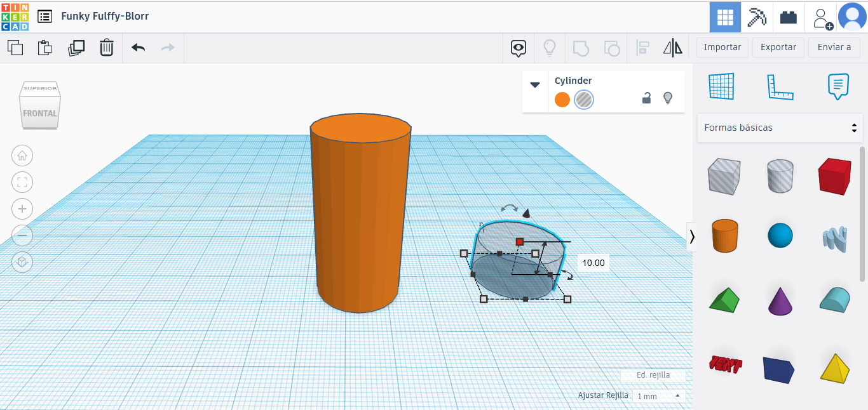The width and height of the screenshot is (868, 410).
Task: Click the view cube SUPERIOR face
Action: (41, 88)
